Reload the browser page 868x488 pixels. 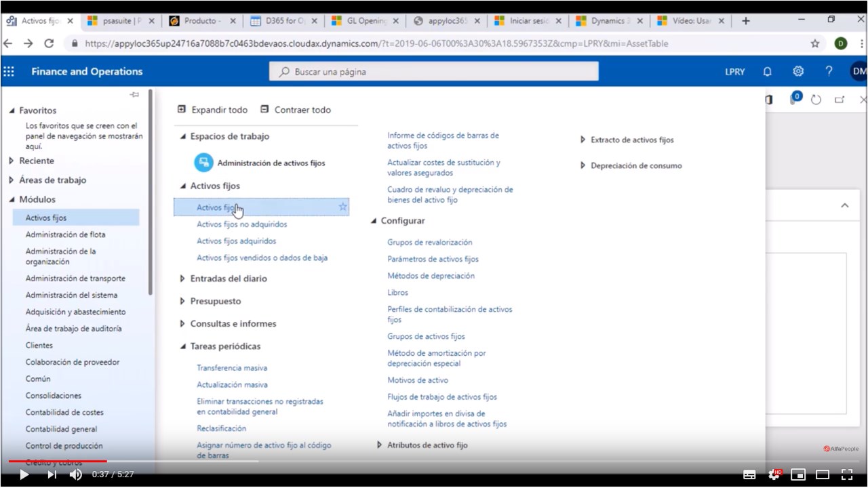pos(49,43)
